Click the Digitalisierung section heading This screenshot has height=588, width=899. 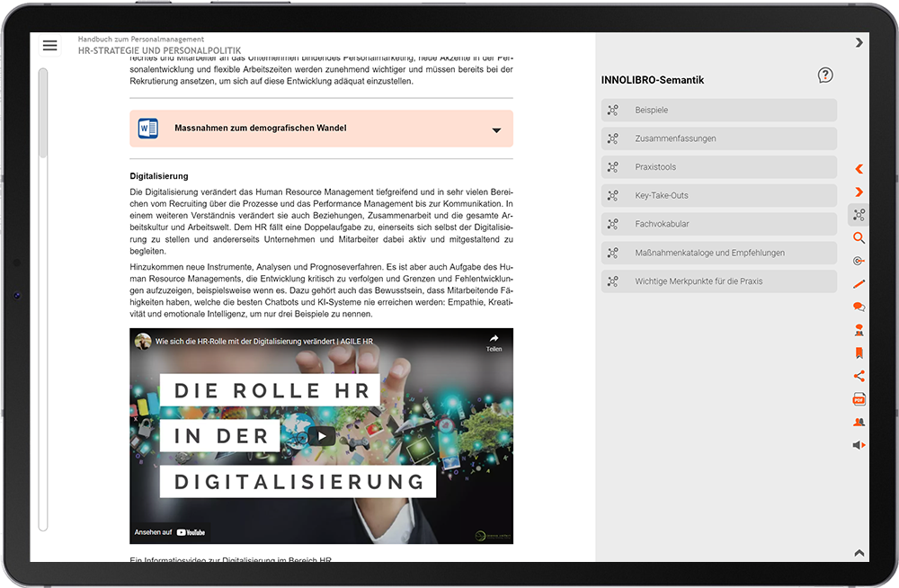click(x=159, y=176)
